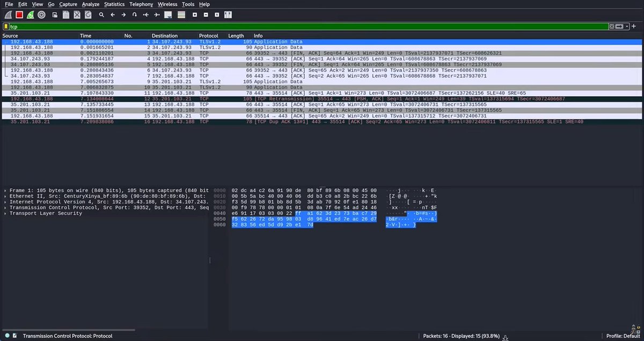Open expert information status bar circle icon

[6, 336]
